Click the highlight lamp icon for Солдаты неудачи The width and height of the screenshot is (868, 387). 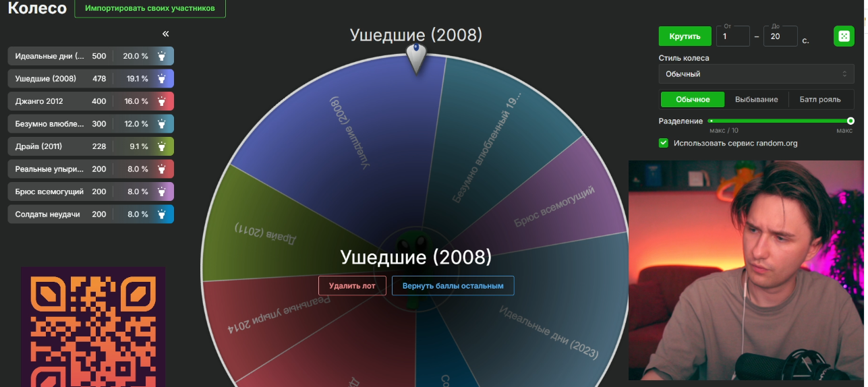tap(161, 214)
